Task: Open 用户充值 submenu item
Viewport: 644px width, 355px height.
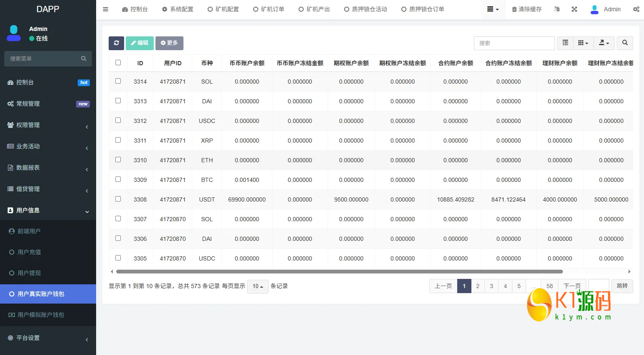Action: [x=48, y=252]
